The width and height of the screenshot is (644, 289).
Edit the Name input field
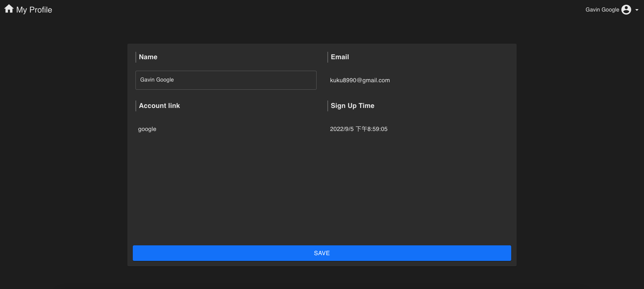coord(226,80)
